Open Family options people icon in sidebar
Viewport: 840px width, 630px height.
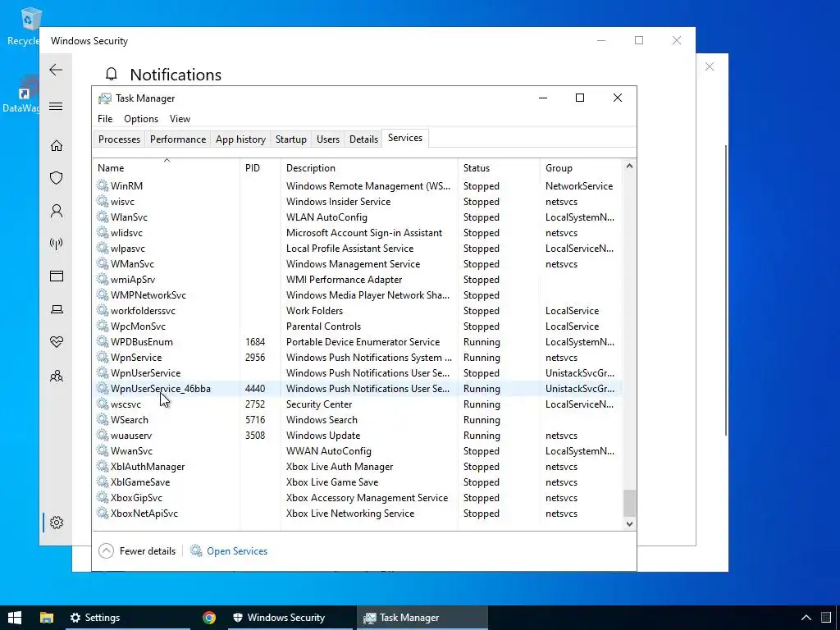coord(57,376)
